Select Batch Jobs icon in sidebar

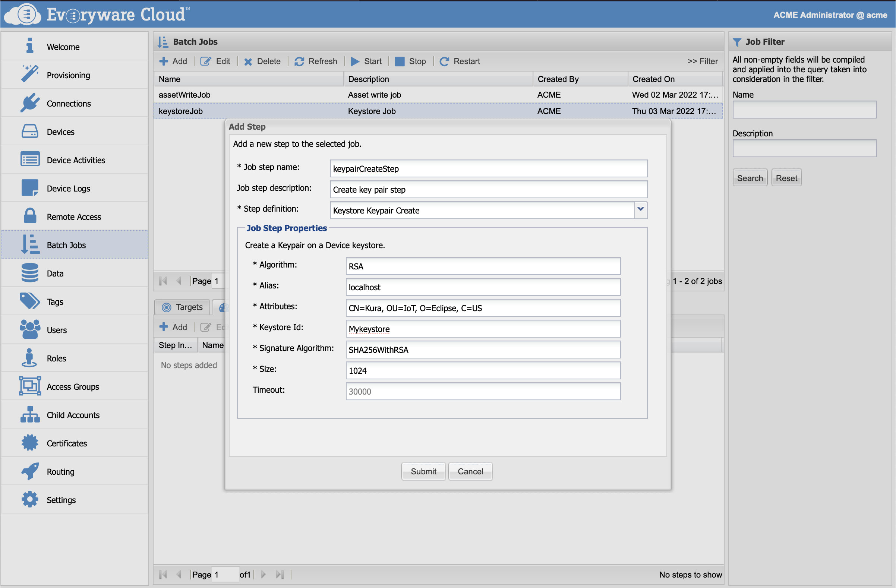click(x=30, y=244)
